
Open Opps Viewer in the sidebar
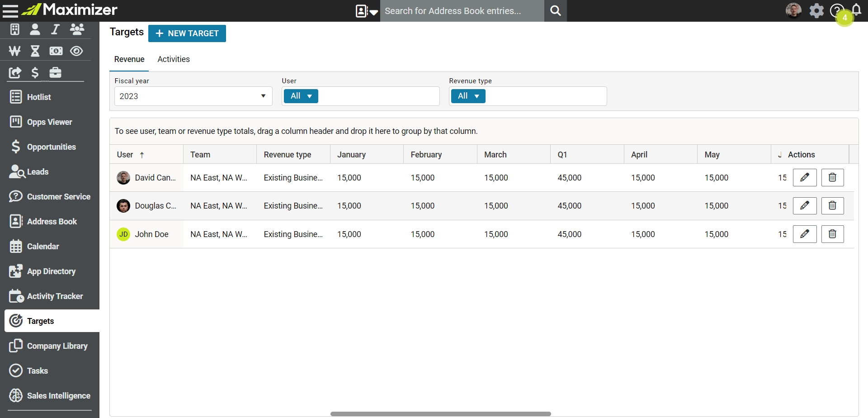pyautogui.click(x=50, y=122)
